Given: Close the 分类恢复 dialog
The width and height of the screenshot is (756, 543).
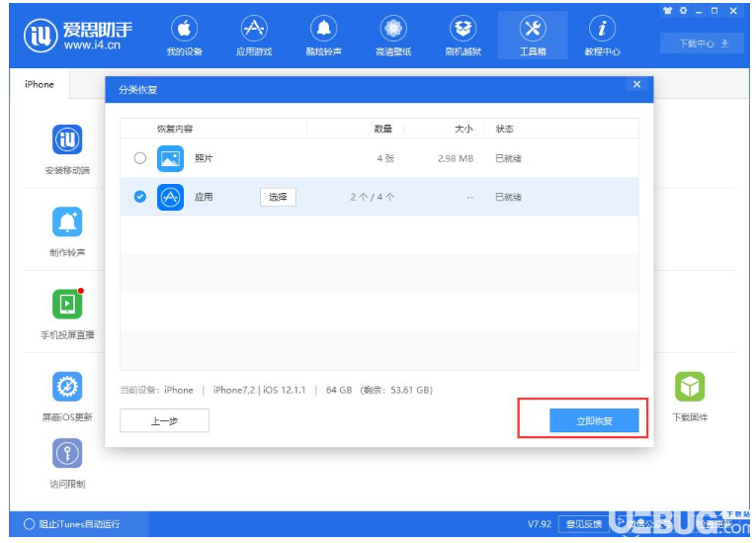Looking at the screenshot, I should coord(636,84).
